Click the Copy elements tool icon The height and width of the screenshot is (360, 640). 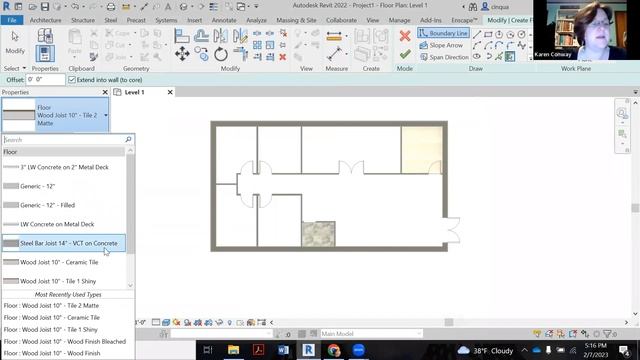pos(201,53)
